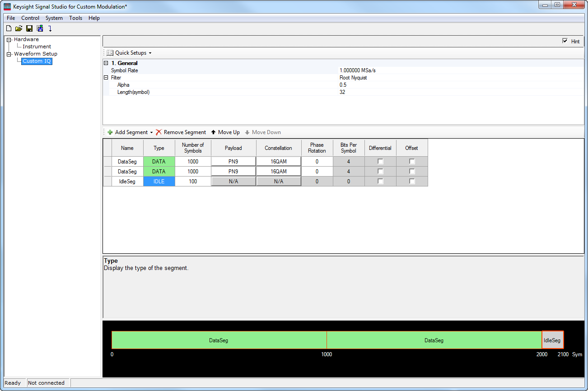Open the Add Segment dropdown arrow
The image size is (588, 391).
point(151,132)
